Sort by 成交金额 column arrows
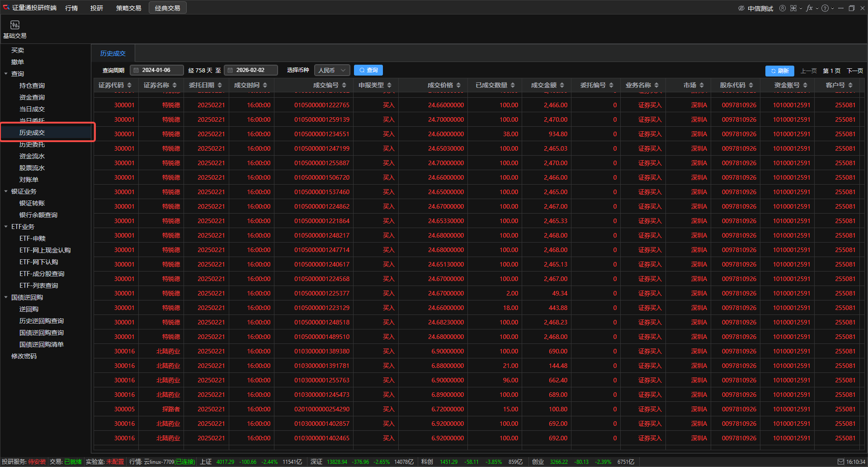 click(x=562, y=85)
